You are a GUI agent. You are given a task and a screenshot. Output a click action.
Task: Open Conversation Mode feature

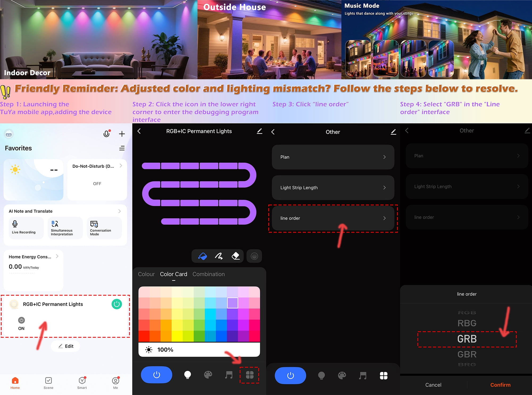[104, 228]
